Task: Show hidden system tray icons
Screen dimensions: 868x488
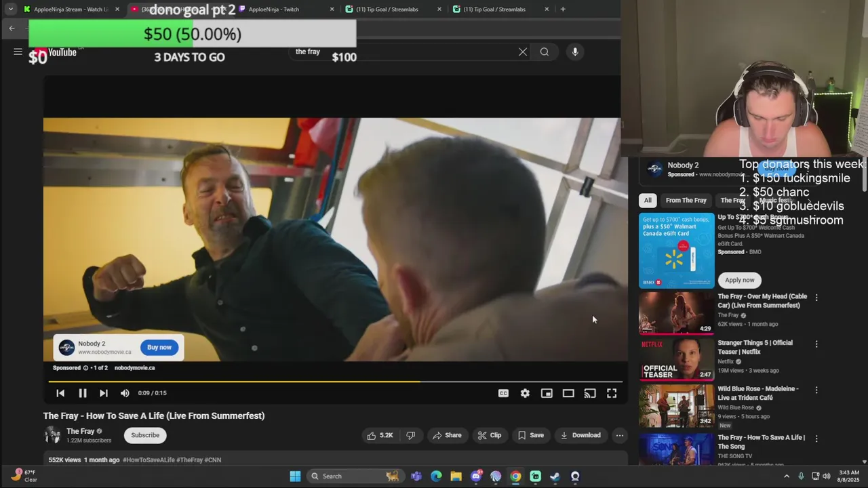Action: [787, 476]
